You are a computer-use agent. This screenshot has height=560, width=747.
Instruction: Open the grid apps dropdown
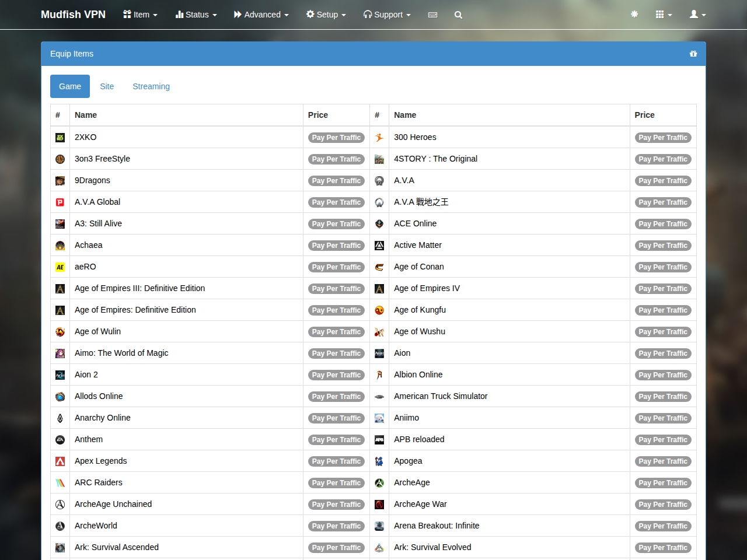pos(664,15)
